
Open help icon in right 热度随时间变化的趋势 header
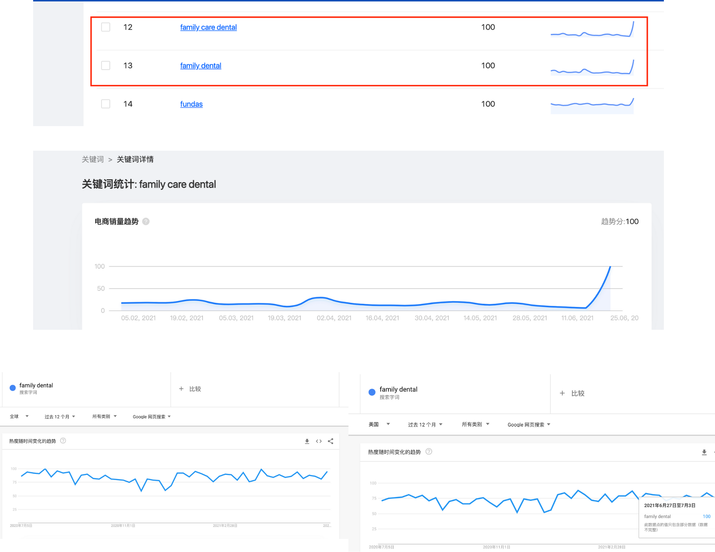click(x=429, y=452)
